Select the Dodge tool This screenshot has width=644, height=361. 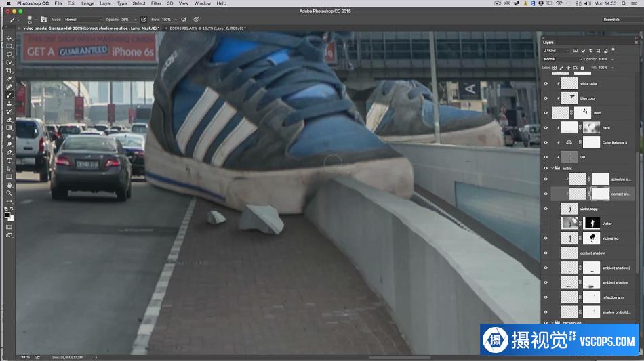(9, 144)
